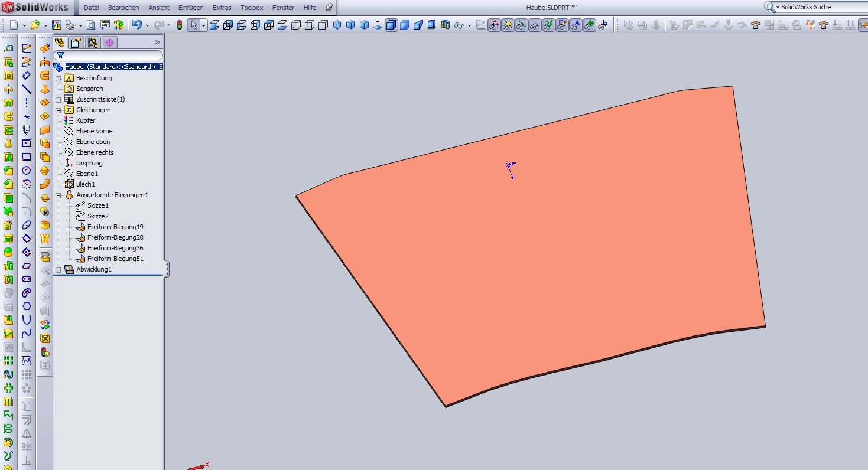Open the Hilfe menu
This screenshot has width=868, height=470.
(x=310, y=8)
